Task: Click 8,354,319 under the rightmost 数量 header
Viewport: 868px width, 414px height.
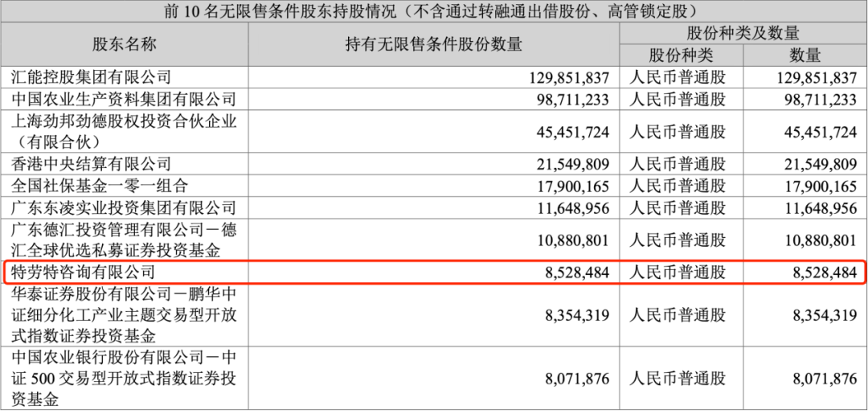Action: point(825,316)
